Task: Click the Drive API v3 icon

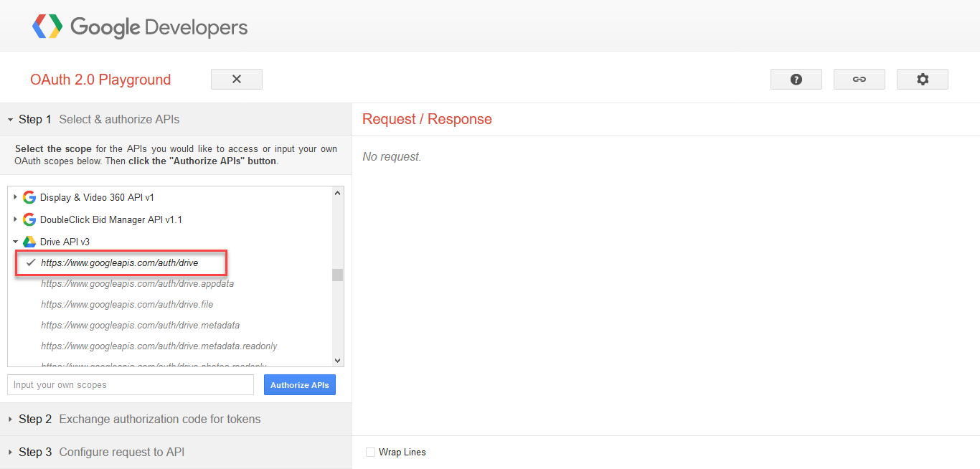Action: point(29,242)
